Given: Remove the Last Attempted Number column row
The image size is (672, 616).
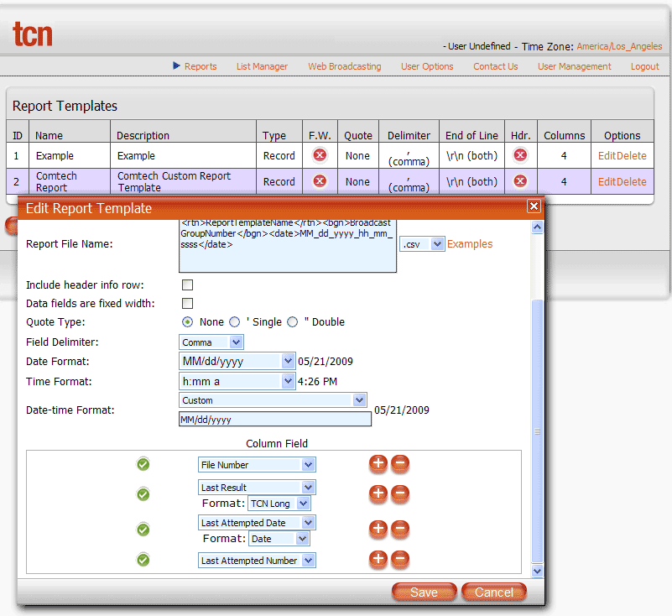Looking at the screenshot, I should pyautogui.click(x=400, y=560).
